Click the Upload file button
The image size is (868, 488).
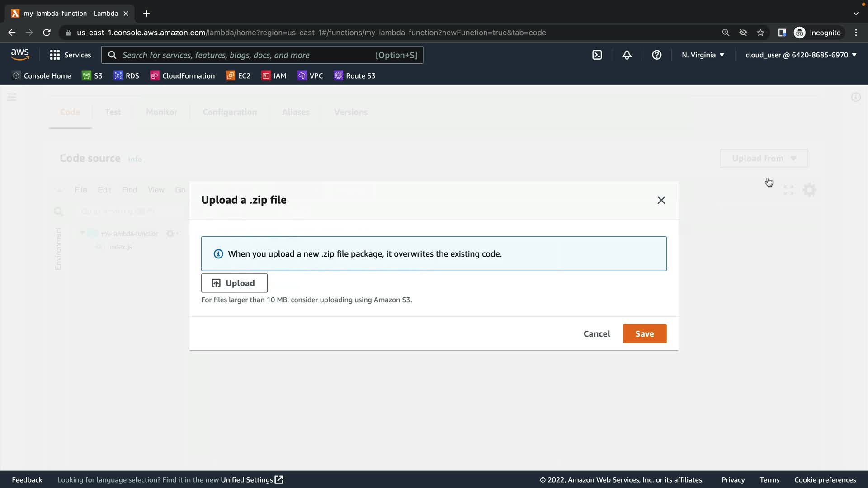pos(234,283)
